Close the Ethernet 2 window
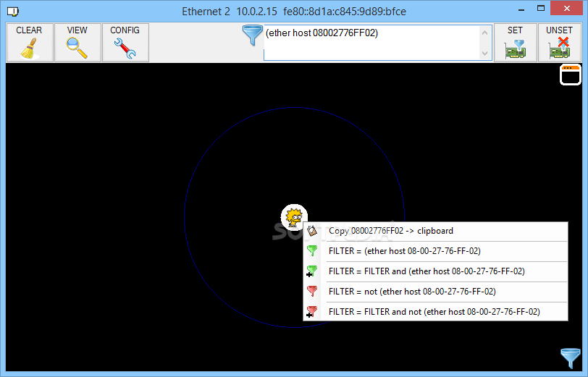The image size is (588, 377). point(566,8)
